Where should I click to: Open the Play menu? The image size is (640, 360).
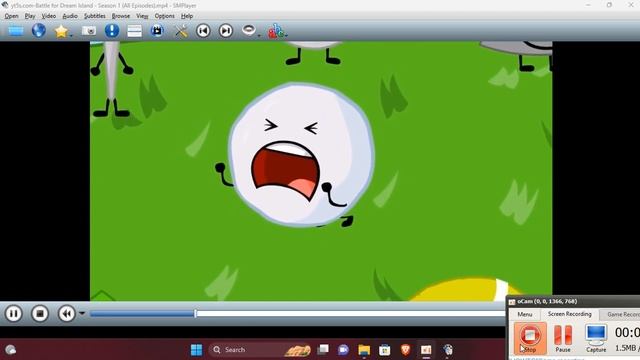pyautogui.click(x=30, y=16)
